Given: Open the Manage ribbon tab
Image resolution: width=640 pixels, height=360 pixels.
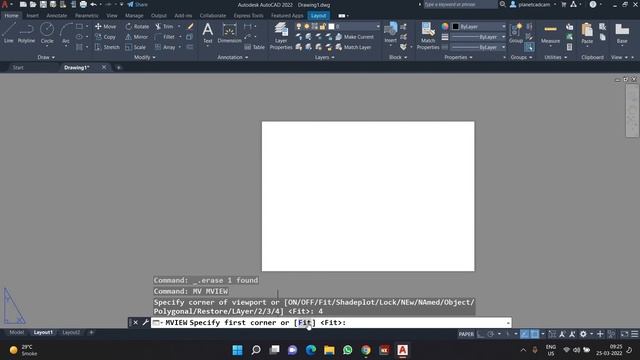Looking at the screenshot, I should pyautogui.click(x=134, y=16).
